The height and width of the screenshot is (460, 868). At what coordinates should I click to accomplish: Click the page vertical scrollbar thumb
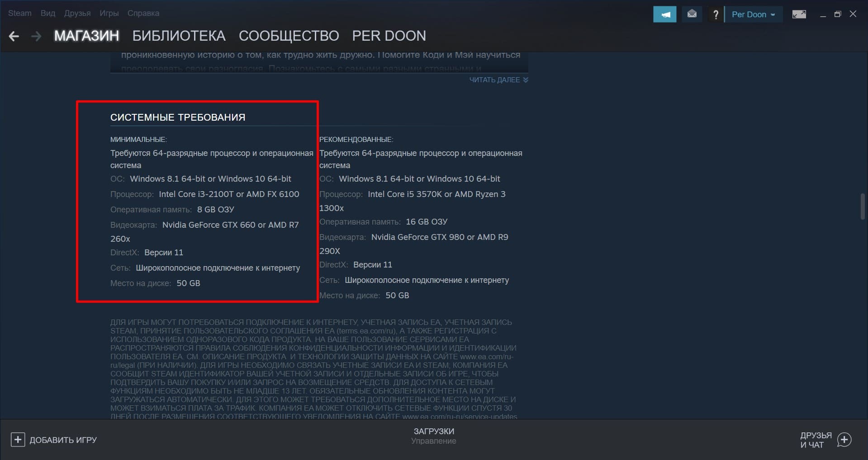pos(863,207)
